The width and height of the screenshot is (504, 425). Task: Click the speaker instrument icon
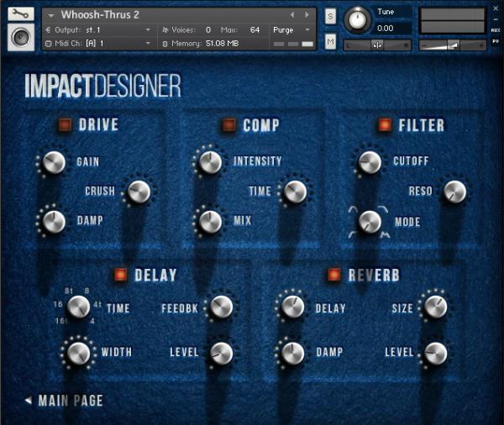[20, 37]
